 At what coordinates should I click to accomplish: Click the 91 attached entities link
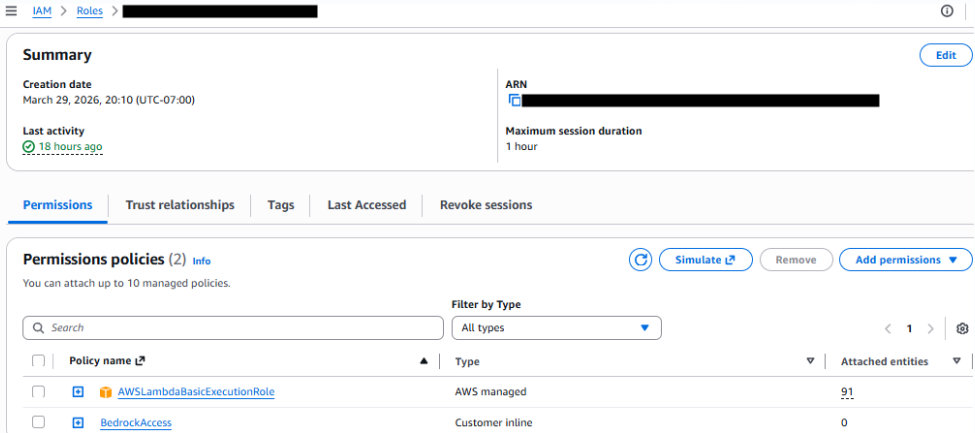(x=847, y=392)
